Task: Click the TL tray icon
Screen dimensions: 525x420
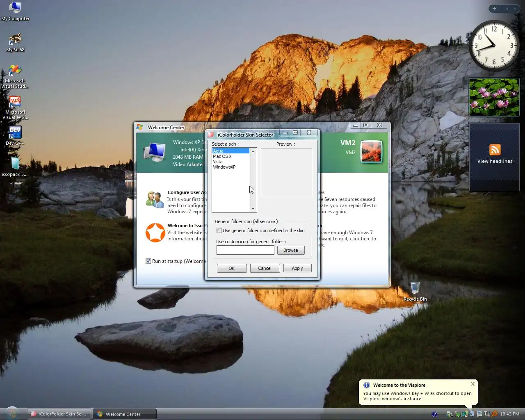Action: 487,414
